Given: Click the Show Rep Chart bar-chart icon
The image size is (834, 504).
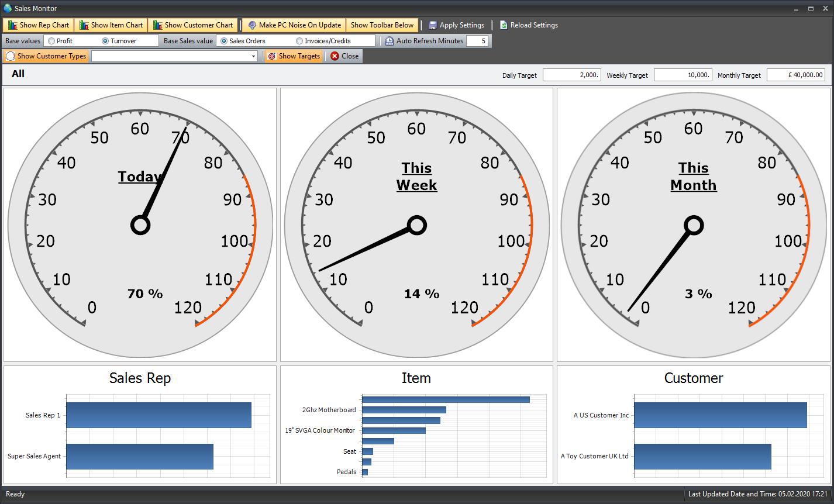Looking at the screenshot, I should tap(12, 25).
